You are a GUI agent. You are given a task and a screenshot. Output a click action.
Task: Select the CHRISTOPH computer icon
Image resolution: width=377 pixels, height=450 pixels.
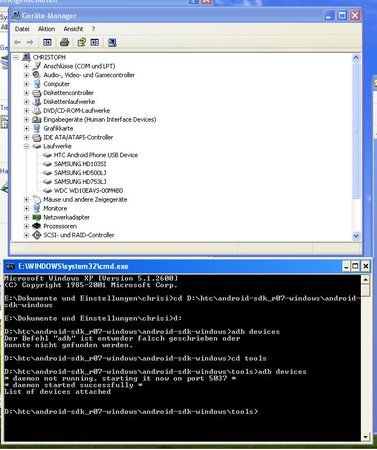tap(26, 57)
